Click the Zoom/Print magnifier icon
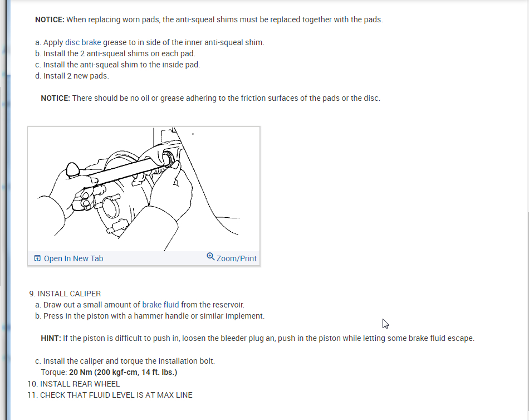This screenshot has width=529, height=420. point(210,257)
